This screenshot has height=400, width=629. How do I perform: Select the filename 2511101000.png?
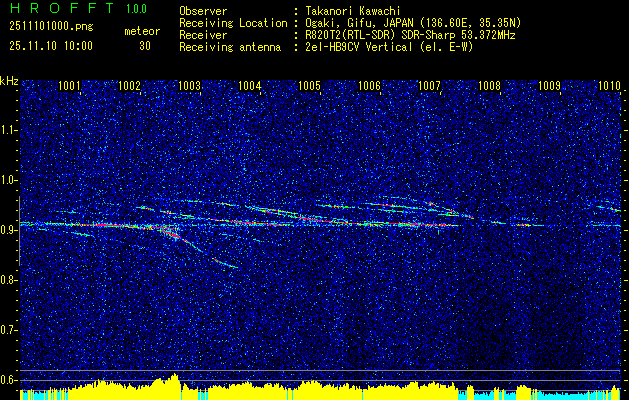point(51,27)
